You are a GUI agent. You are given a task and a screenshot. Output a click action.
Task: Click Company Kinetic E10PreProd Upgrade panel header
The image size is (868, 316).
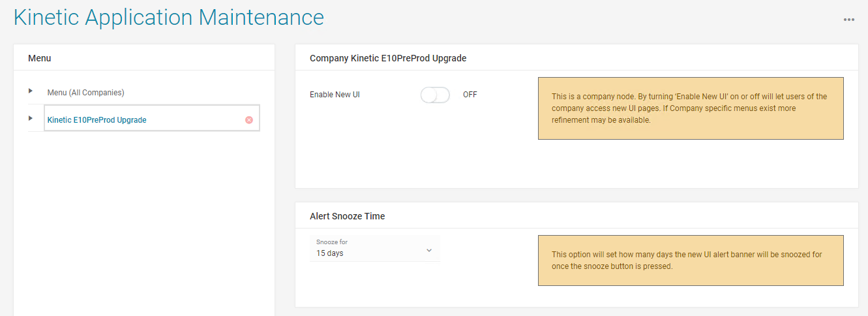(x=388, y=58)
